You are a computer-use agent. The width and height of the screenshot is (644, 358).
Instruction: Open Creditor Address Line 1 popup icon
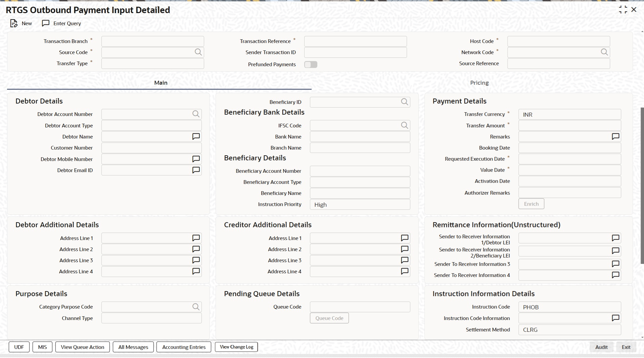[x=405, y=238]
